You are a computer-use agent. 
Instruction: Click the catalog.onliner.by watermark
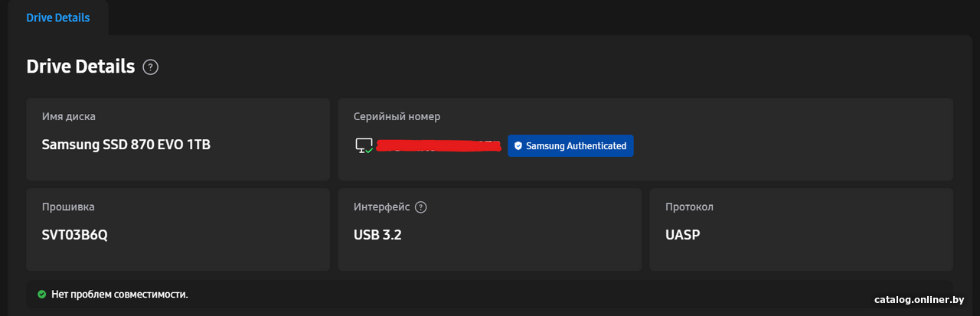pos(919,299)
